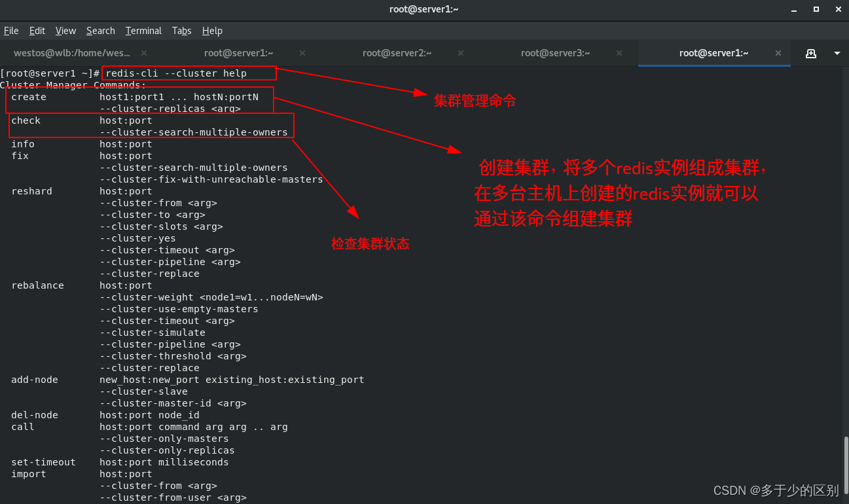Image resolution: width=849 pixels, height=504 pixels.
Task: Click 'host1:port1 ... hostN:portN' text
Action: click(x=179, y=97)
